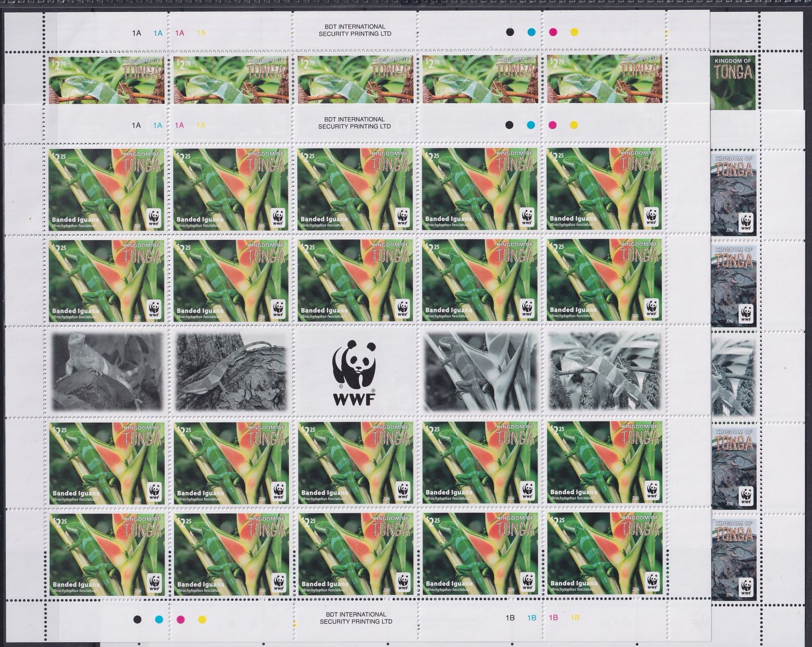Screen dimensions: 812x647
Task: Select the cyan '1B' plate number
Action: [x=532, y=618]
